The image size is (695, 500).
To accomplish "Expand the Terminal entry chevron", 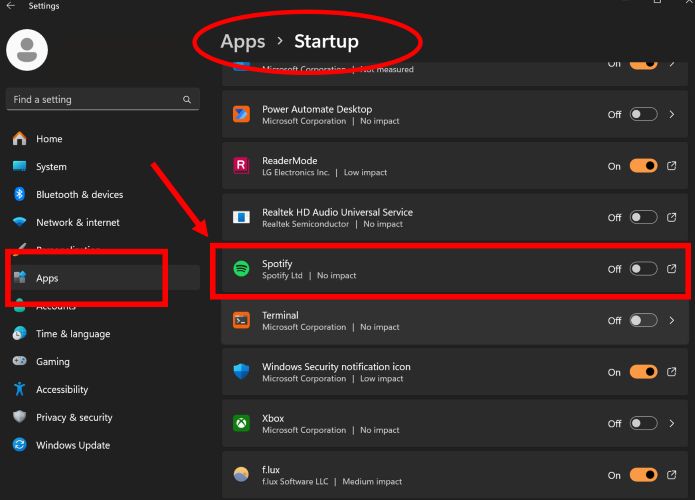I will [672, 321].
